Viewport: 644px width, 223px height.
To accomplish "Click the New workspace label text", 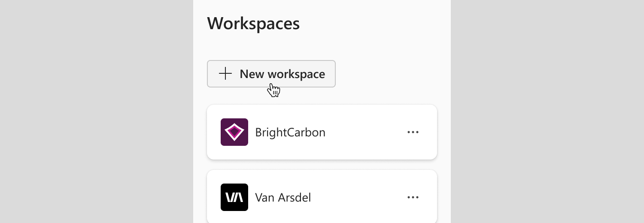I will 283,74.
